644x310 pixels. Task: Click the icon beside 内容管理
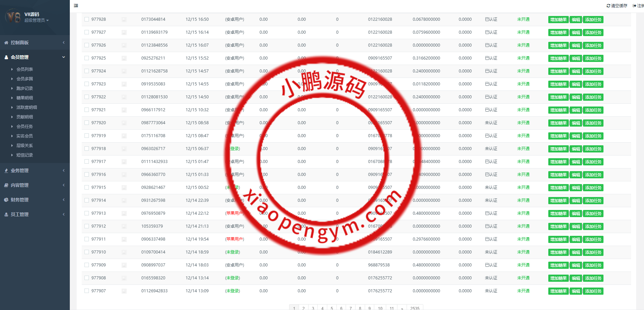point(6,185)
